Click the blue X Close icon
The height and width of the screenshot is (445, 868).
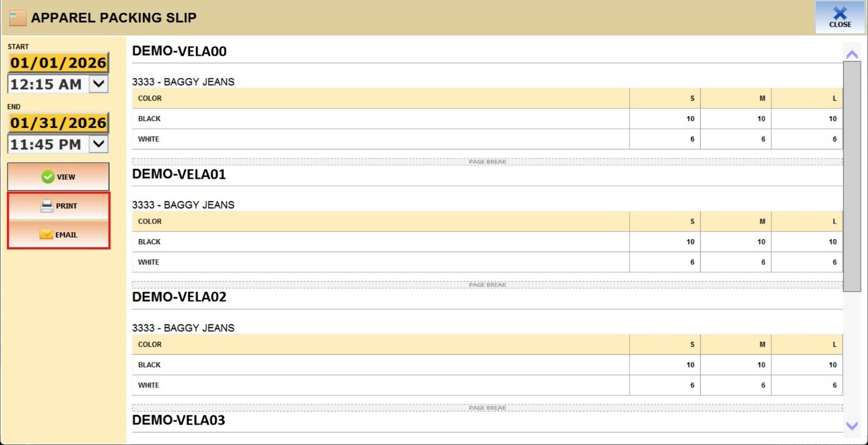tap(840, 13)
